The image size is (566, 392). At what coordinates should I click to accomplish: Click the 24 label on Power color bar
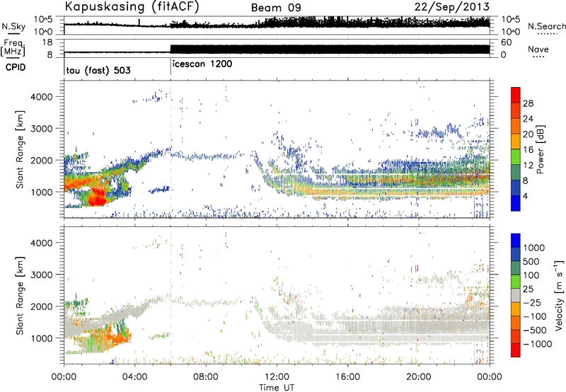[528, 119]
